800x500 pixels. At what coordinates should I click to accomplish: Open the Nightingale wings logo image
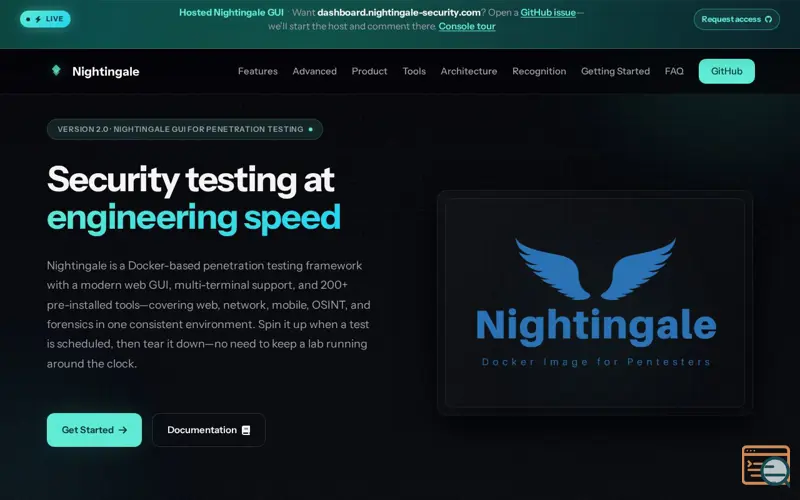point(595,303)
